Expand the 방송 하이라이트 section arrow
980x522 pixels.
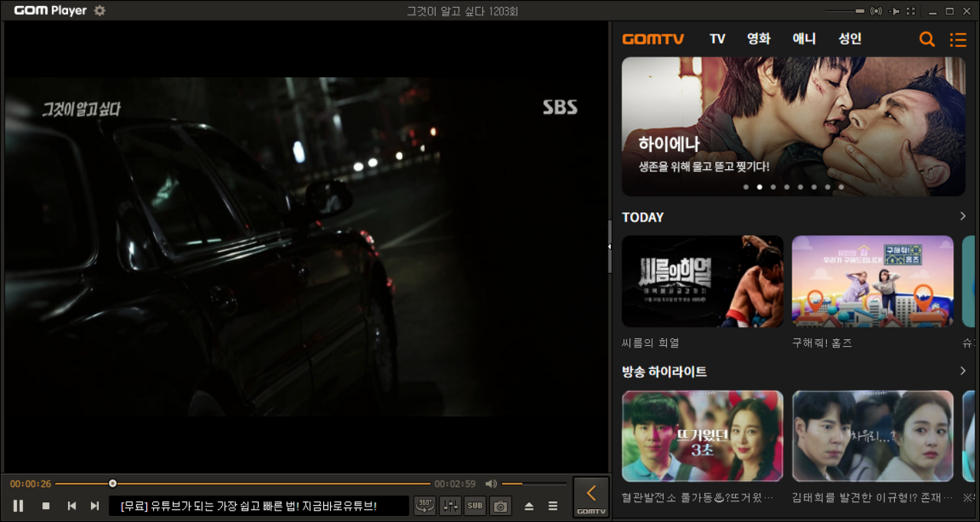[962, 371]
